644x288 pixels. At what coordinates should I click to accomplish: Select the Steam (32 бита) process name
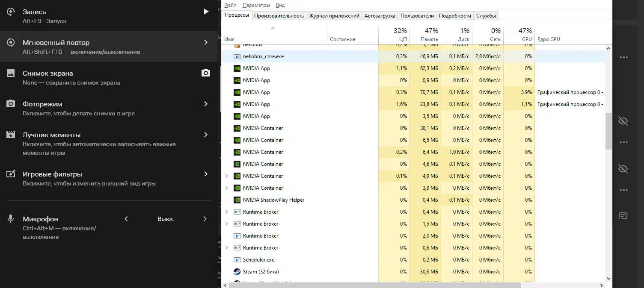pos(261,272)
